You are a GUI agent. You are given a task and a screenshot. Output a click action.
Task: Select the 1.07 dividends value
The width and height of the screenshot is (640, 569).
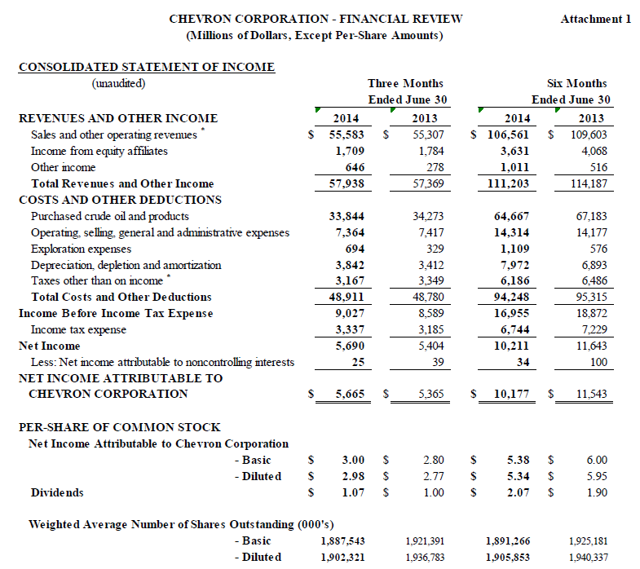[353, 493]
